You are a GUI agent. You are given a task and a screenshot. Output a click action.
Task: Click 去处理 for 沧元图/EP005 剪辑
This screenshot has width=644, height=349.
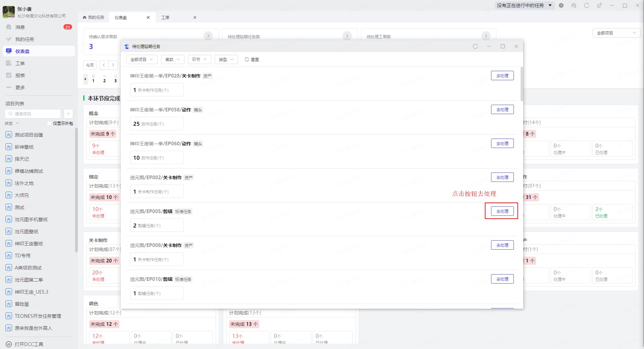point(502,211)
